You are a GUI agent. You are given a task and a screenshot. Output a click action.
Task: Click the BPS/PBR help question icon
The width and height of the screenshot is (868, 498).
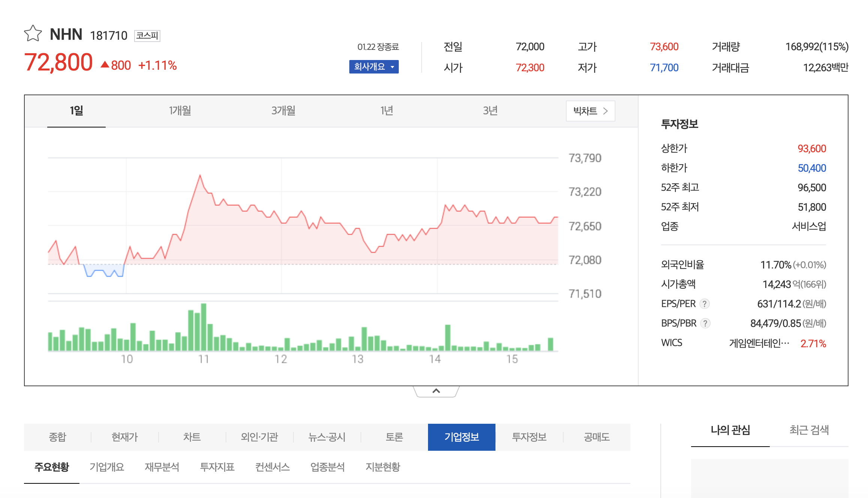tap(705, 323)
